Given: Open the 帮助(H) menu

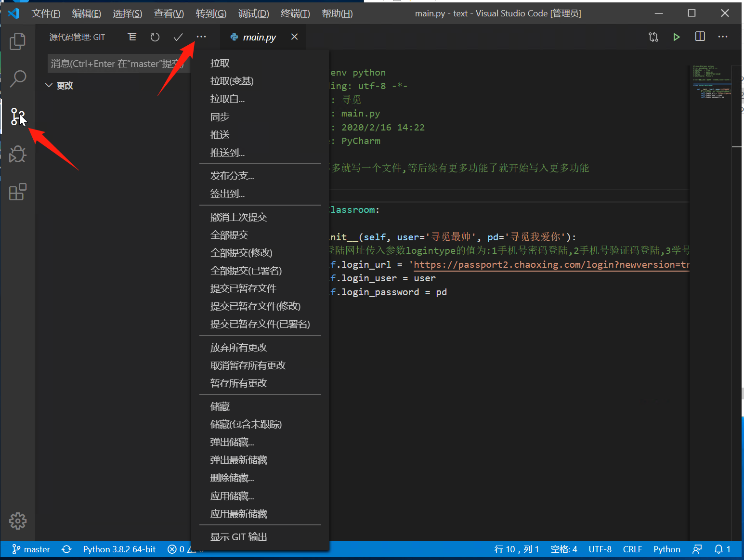Looking at the screenshot, I should click(337, 13).
